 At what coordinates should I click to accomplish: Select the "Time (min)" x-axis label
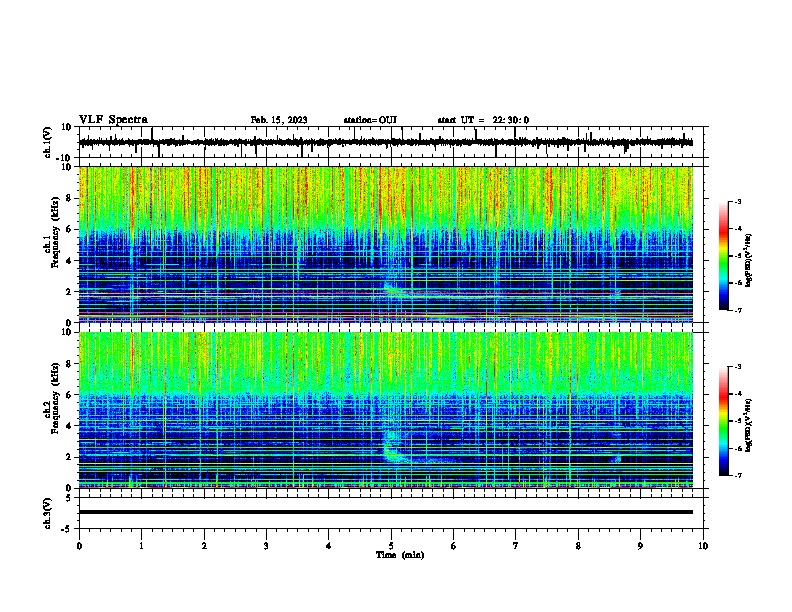[x=400, y=555]
